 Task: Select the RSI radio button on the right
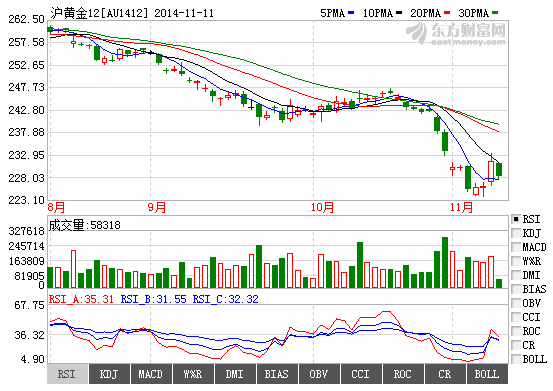[x=516, y=219]
